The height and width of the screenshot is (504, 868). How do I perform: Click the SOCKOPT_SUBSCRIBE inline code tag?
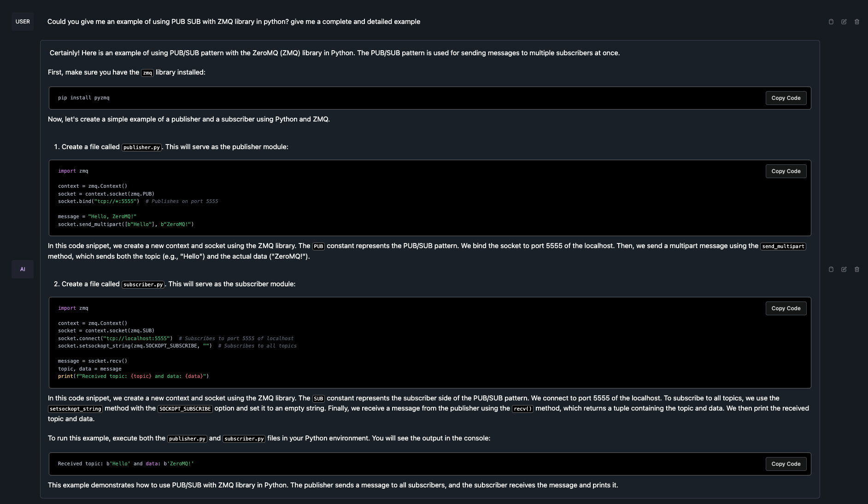click(185, 409)
